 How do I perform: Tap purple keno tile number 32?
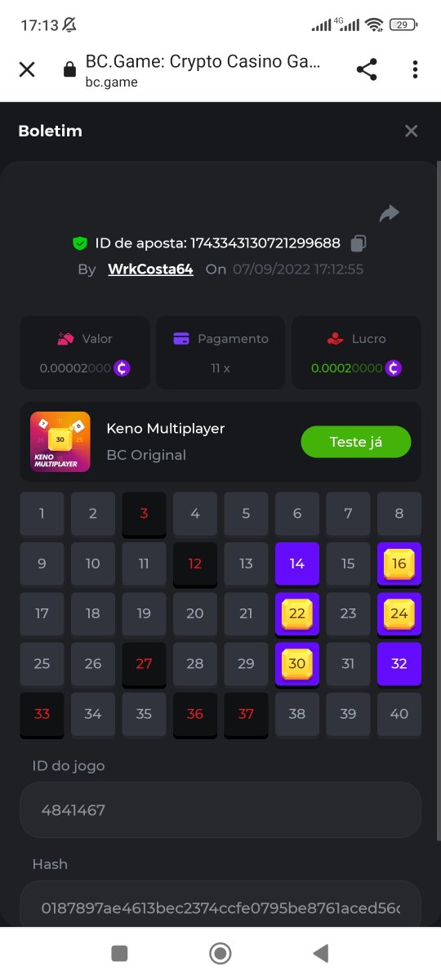pos(399,664)
